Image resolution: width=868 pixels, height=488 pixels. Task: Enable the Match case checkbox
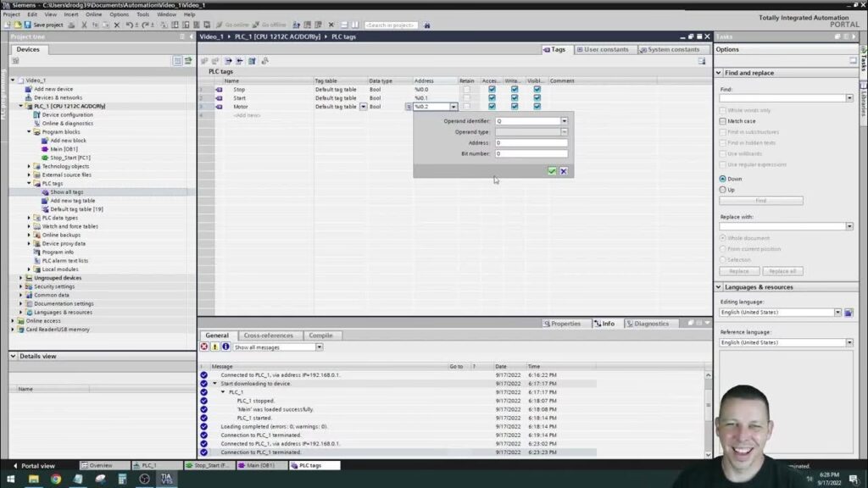(x=723, y=121)
